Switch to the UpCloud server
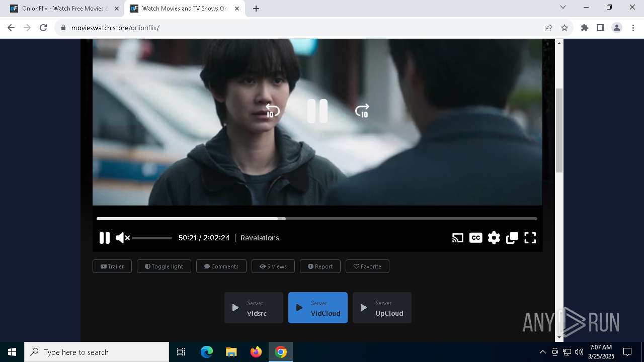644x362 pixels. click(382, 308)
